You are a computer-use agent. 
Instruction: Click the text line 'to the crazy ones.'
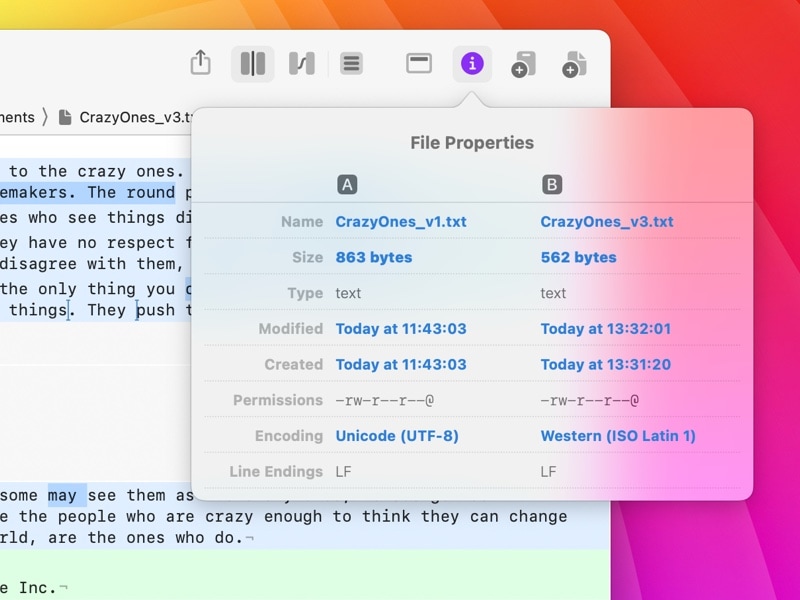pyautogui.click(x=96, y=171)
